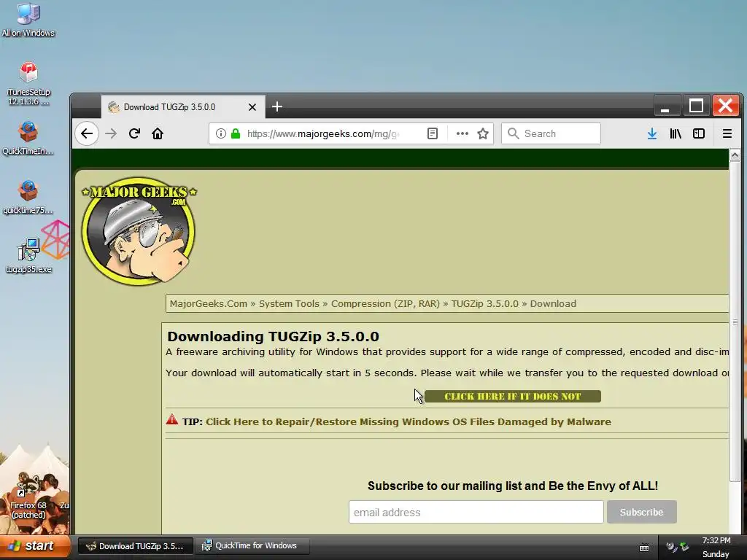The image size is (747, 560).
Task: Click the 'Downloading TUGZip 3.5.0.0' heading
Action: point(273,336)
